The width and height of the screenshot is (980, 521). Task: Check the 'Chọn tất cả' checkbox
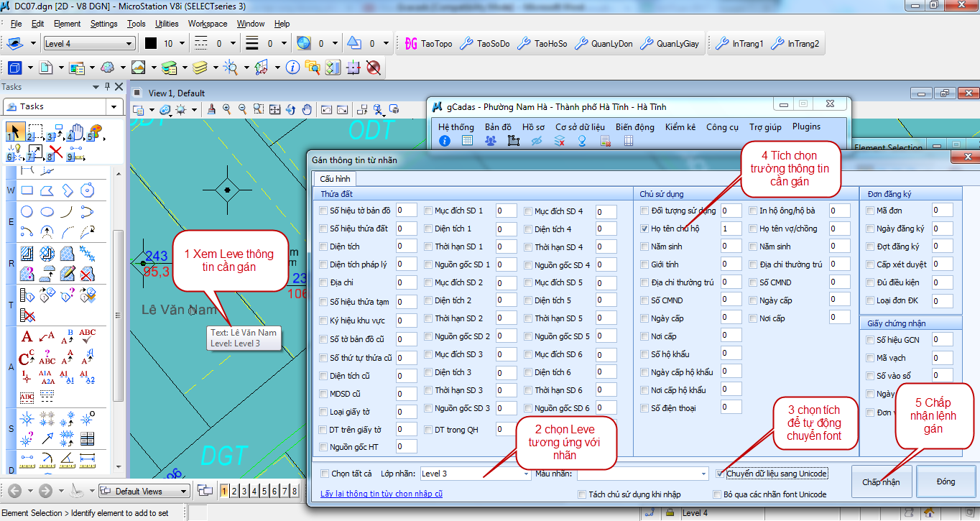pyautogui.click(x=325, y=474)
